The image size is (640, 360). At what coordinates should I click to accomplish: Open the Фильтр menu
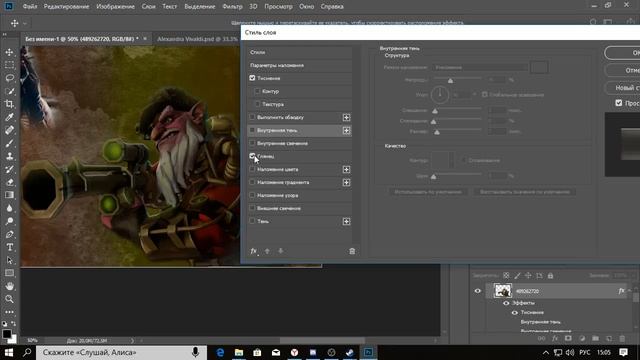pos(232,7)
